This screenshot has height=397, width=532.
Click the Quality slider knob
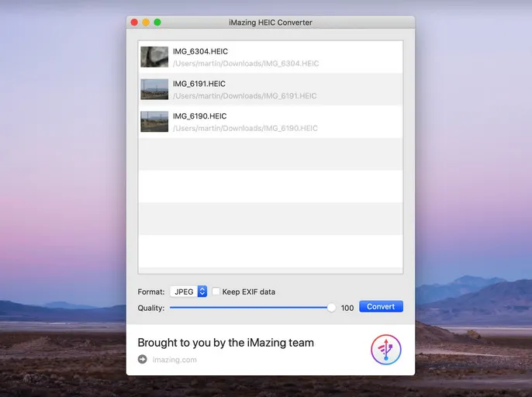(x=331, y=307)
